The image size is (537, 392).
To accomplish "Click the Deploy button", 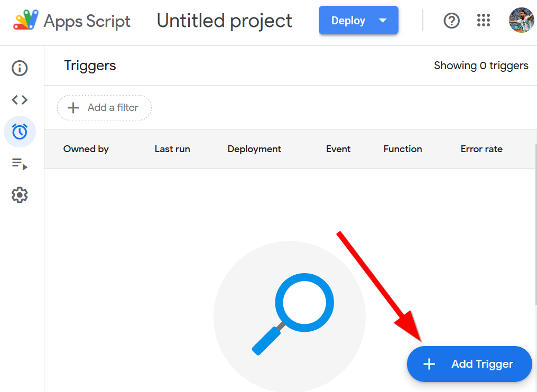I will click(348, 21).
